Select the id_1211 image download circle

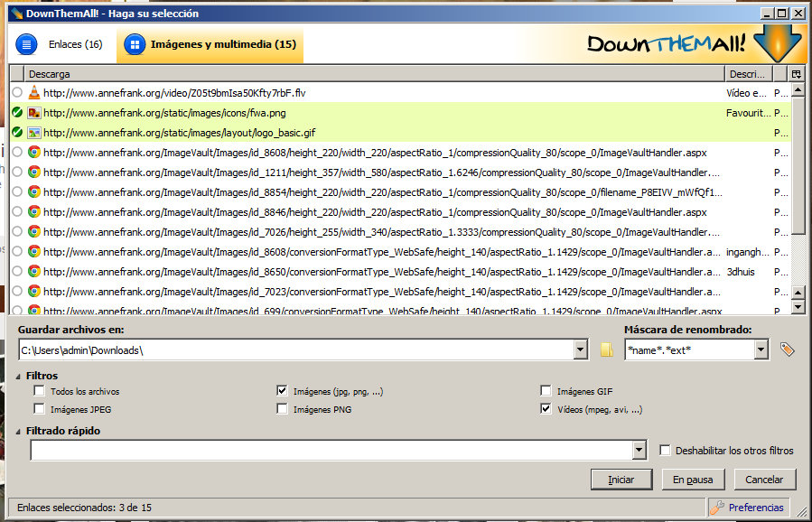[x=17, y=172]
